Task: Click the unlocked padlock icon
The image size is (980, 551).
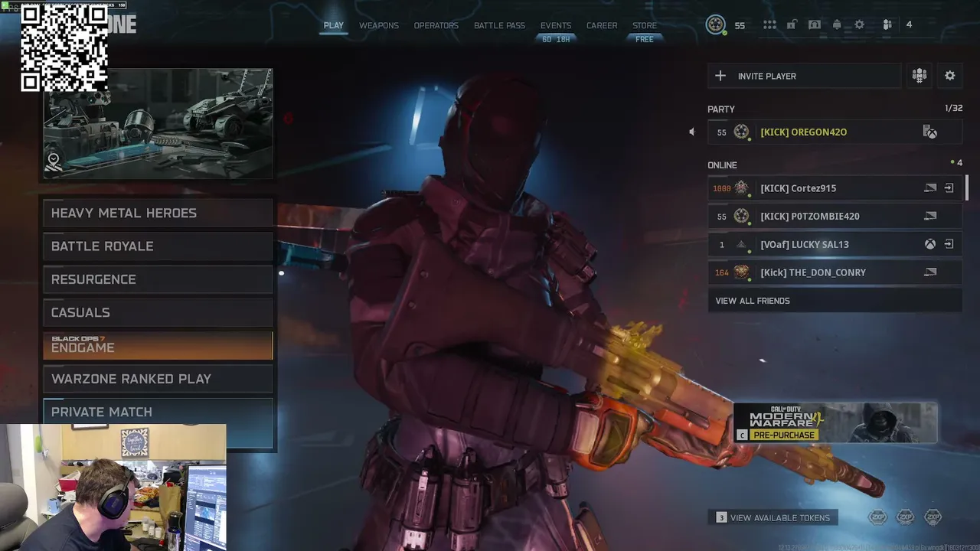Action: click(792, 24)
